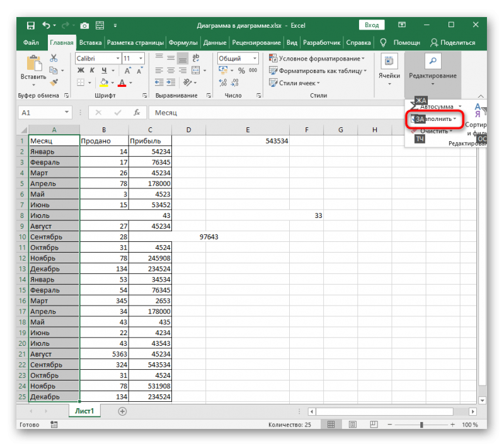This screenshot has height=446, width=504.
Task: Select column B header
Action: pos(104,130)
